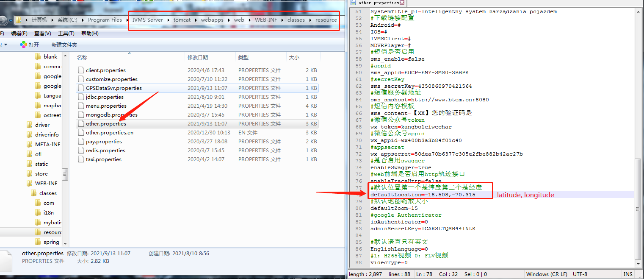
Task: Select the com folder in the tree
Action: [45, 203]
